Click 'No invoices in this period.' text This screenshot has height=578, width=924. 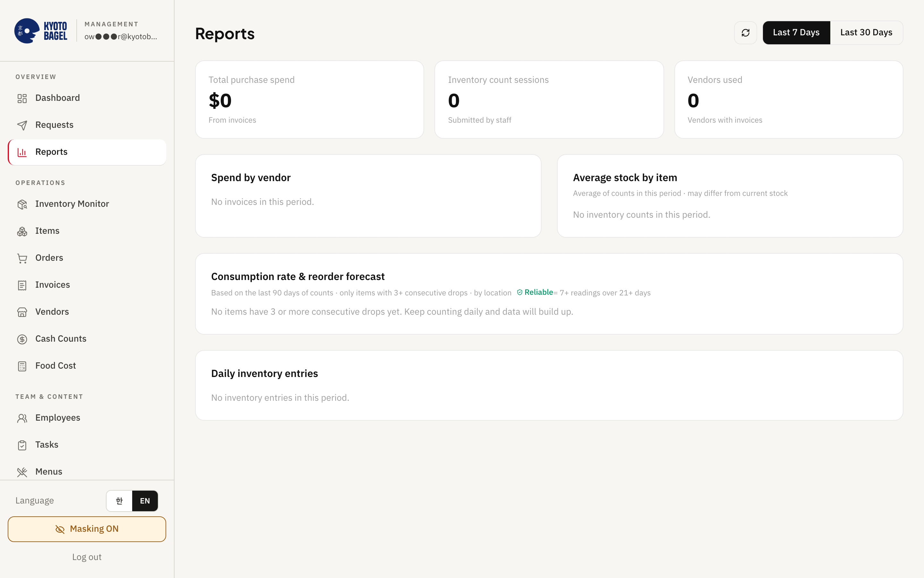[263, 202]
